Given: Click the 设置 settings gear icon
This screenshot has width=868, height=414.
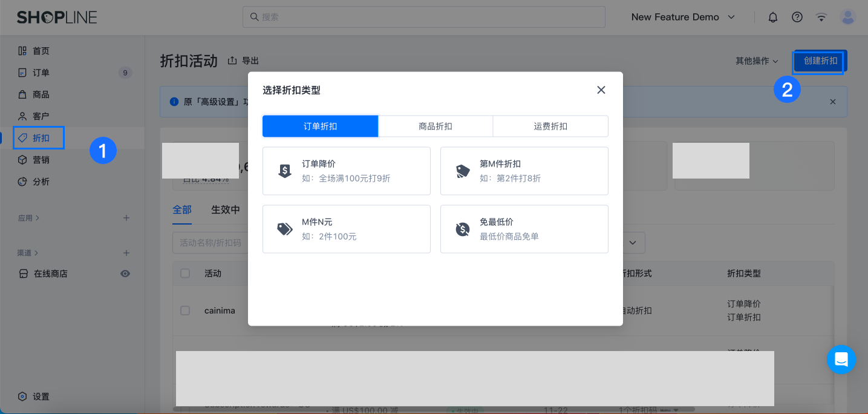Looking at the screenshot, I should tap(22, 396).
